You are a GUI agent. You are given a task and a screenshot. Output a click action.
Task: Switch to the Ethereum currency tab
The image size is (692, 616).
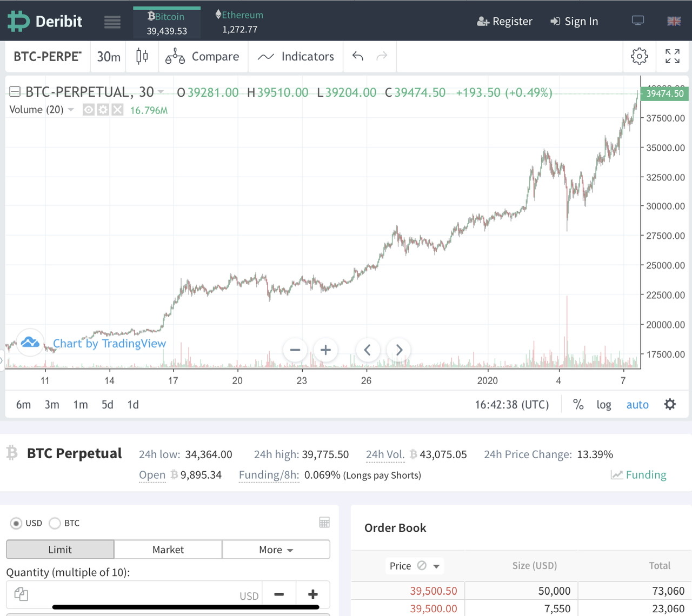click(x=239, y=22)
